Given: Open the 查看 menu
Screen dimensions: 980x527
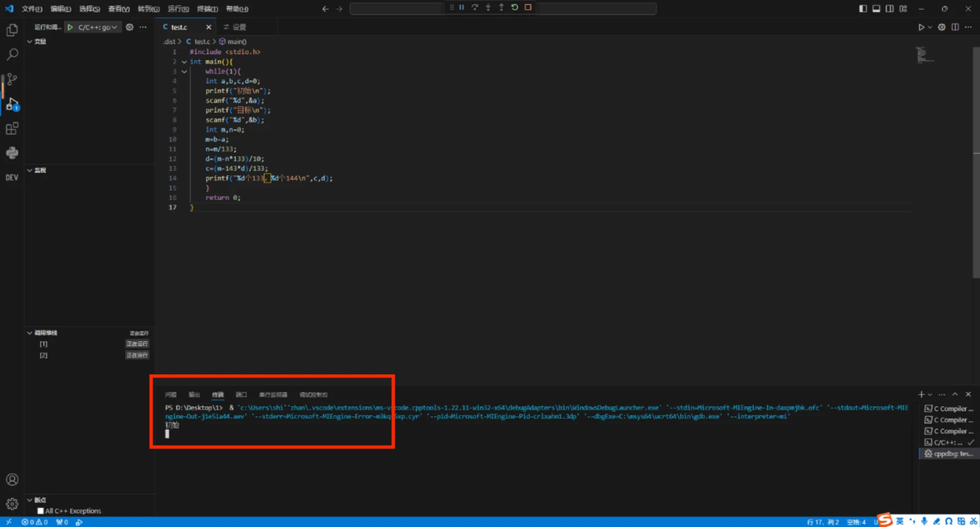Looking at the screenshot, I should [118, 9].
